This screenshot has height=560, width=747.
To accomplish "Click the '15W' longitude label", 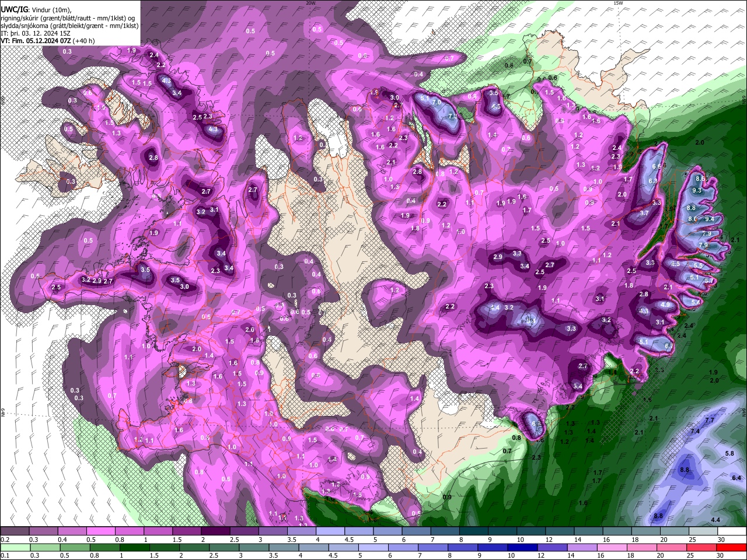I will point(618,3).
